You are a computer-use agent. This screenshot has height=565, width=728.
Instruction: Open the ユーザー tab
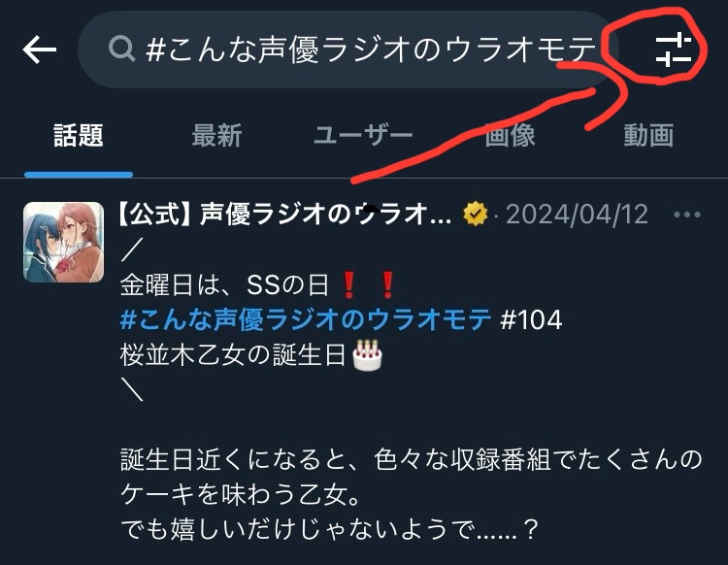363,136
